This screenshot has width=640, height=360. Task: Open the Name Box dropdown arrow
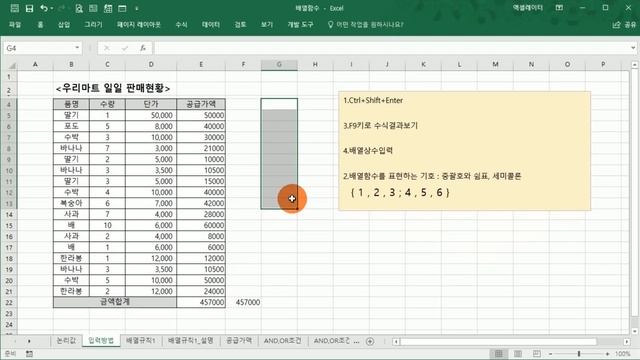tap(77, 48)
